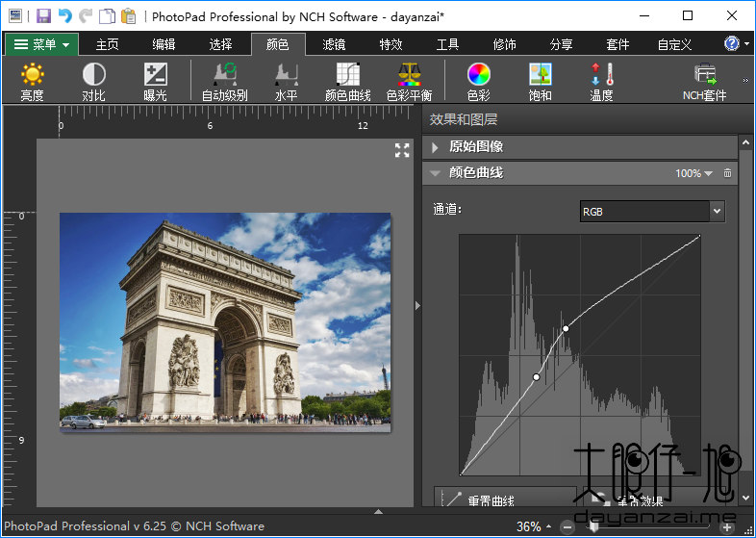The width and height of the screenshot is (756, 538).
Task: Open the 颜色曲线 color curves tool
Action: coord(347,82)
